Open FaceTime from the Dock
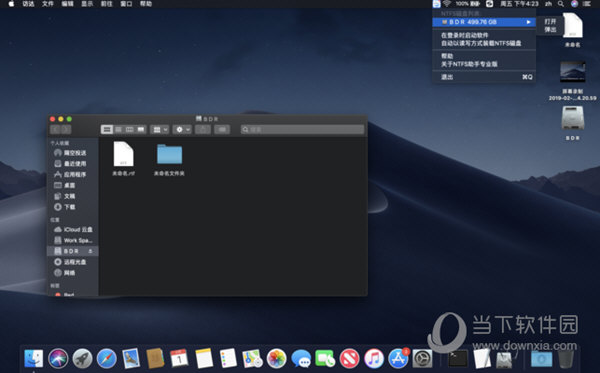 (x=325, y=359)
